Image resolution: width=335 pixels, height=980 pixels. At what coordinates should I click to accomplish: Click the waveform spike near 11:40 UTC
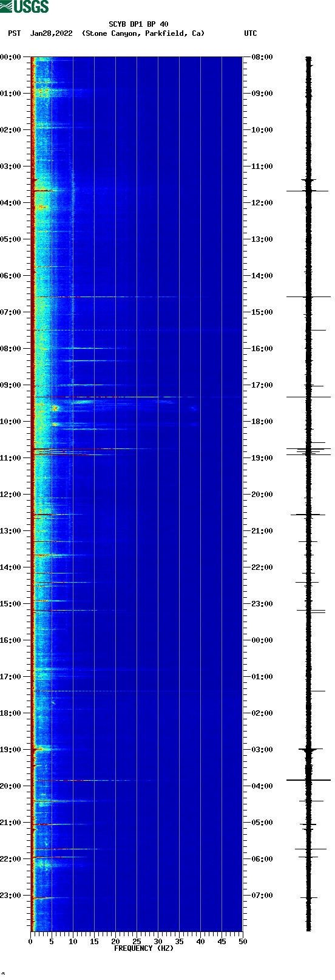coord(308,191)
